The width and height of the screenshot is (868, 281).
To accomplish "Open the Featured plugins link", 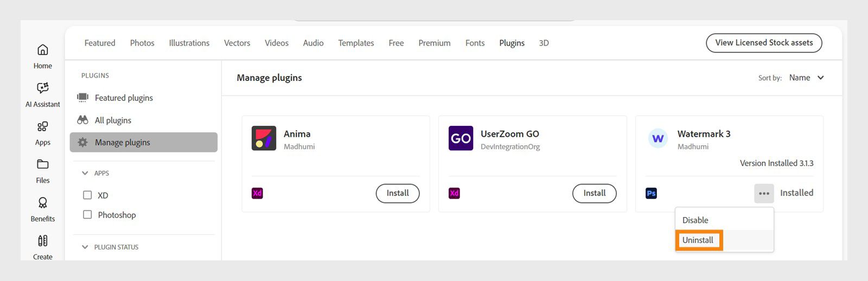I will tap(124, 98).
